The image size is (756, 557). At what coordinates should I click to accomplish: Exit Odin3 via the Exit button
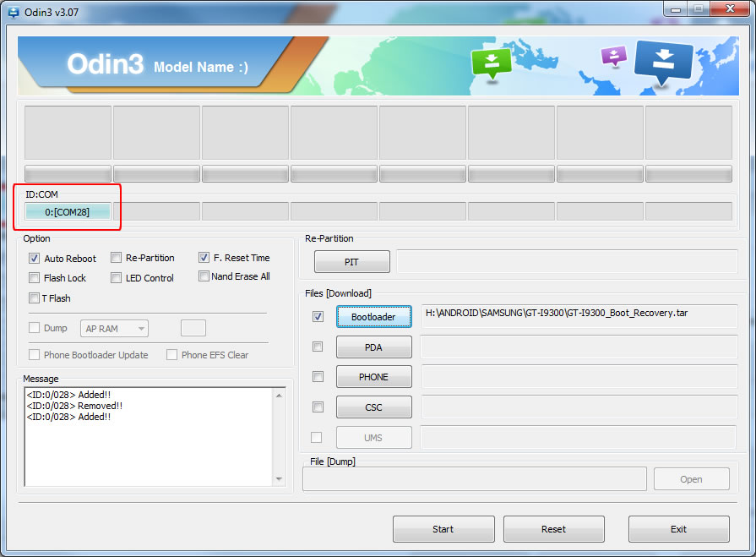point(679,529)
